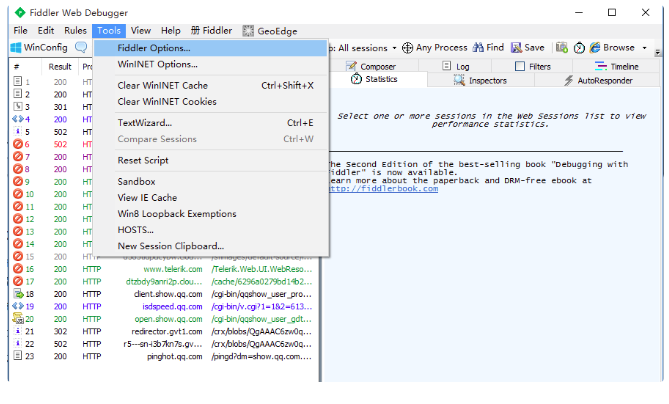Close the open Tools menu header
The width and height of the screenshot is (669, 404).
pos(109,31)
